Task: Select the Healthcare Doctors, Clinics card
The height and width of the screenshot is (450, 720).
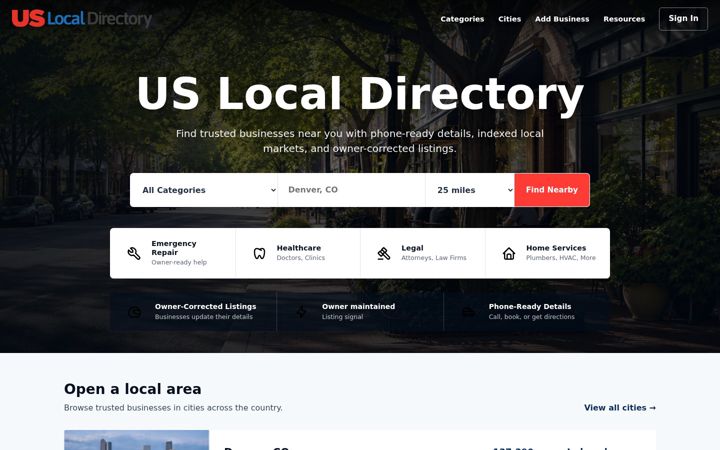Action: pos(298,253)
